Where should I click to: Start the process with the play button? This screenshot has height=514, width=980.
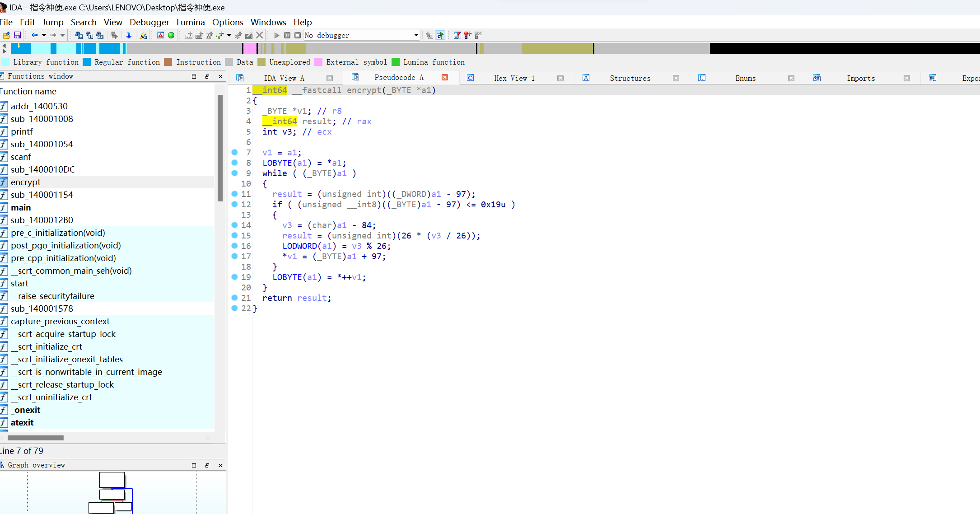[x=277, y=35]
